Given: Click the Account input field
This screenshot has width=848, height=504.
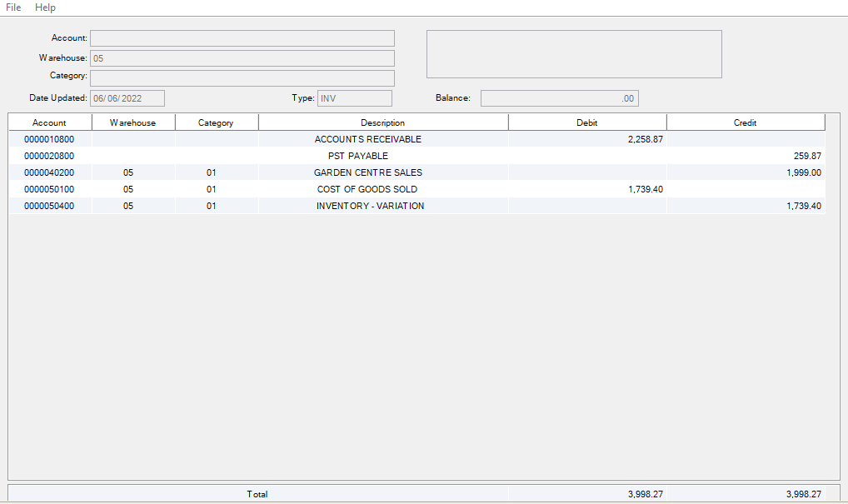Looking at the screenshot, I should (x=242, y=38).
